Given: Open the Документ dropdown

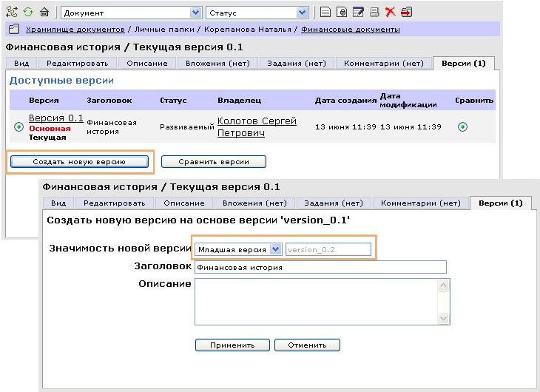Looking at the screenshot, I should point(131,13).
